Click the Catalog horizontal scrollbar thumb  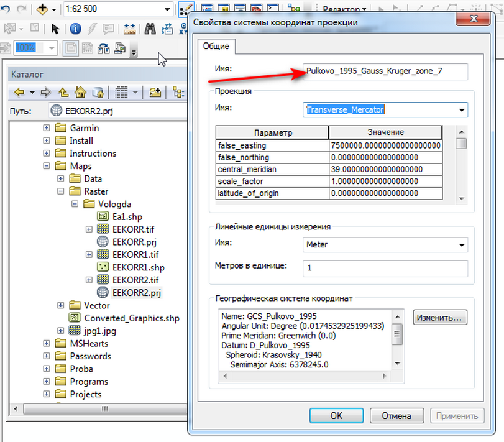click(x=105, y=409)
